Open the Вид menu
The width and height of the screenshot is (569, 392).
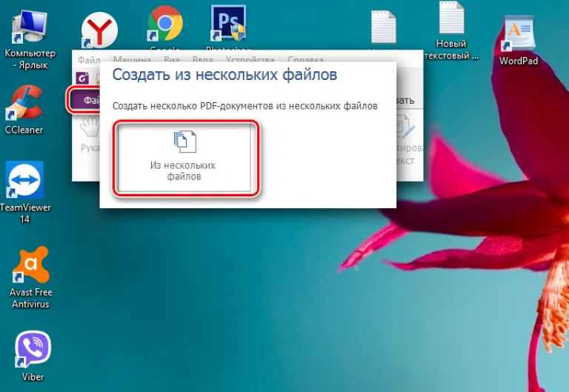172,60
